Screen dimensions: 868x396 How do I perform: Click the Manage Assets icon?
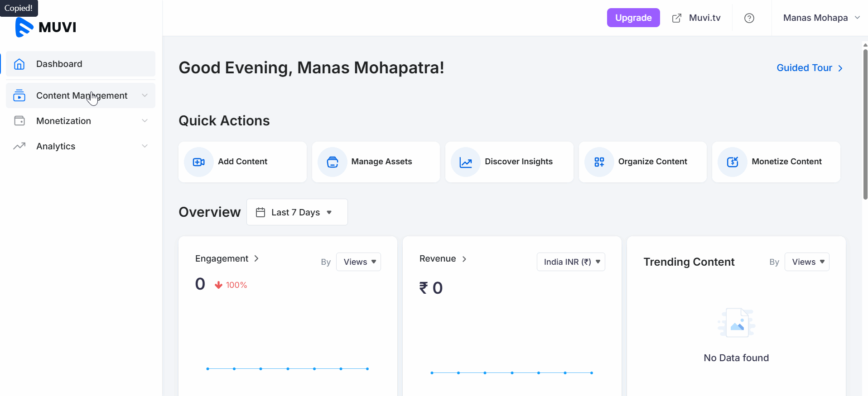click(332, 162)
